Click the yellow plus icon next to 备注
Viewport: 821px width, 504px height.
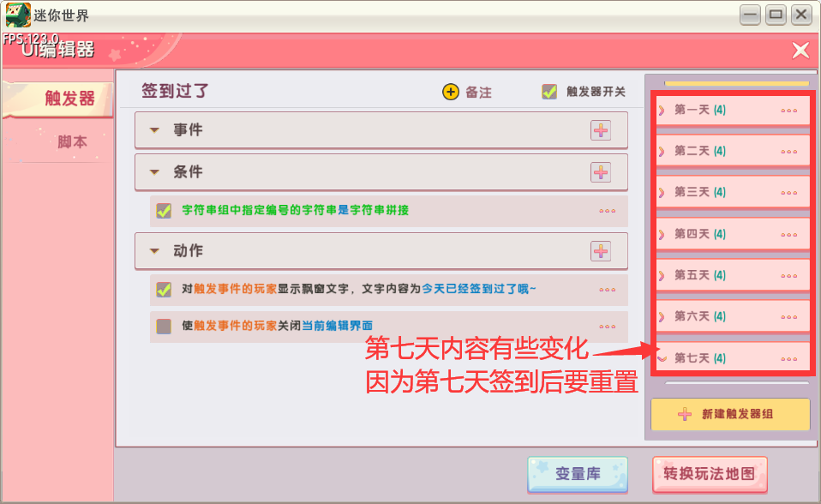click(x=450, y=92)
